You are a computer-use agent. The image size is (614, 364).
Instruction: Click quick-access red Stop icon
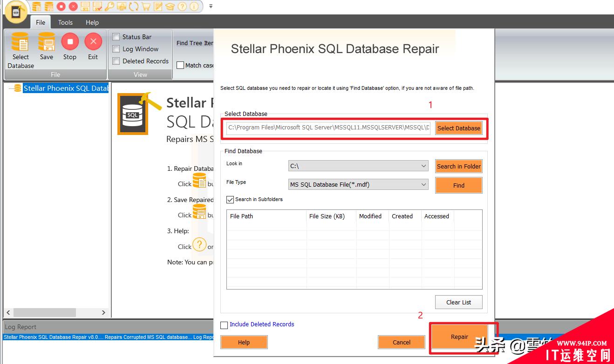pos(61,7)
